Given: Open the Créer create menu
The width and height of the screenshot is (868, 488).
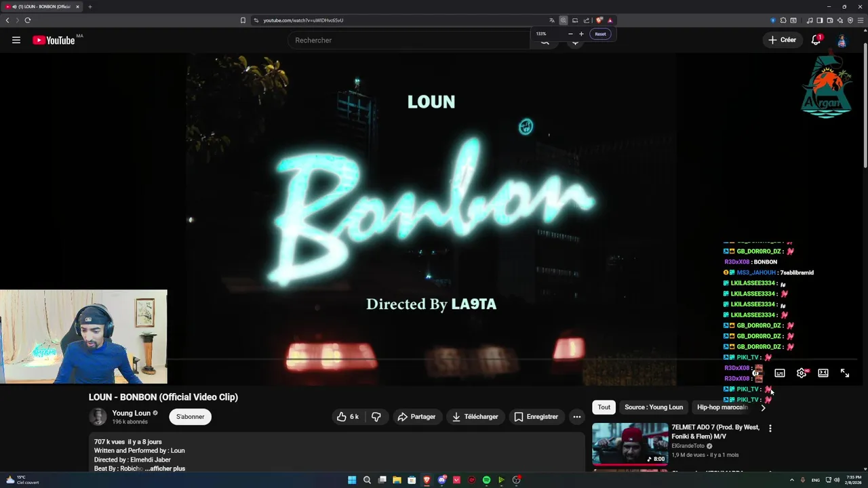Looking at the screenshot, I should coord(782,40).
